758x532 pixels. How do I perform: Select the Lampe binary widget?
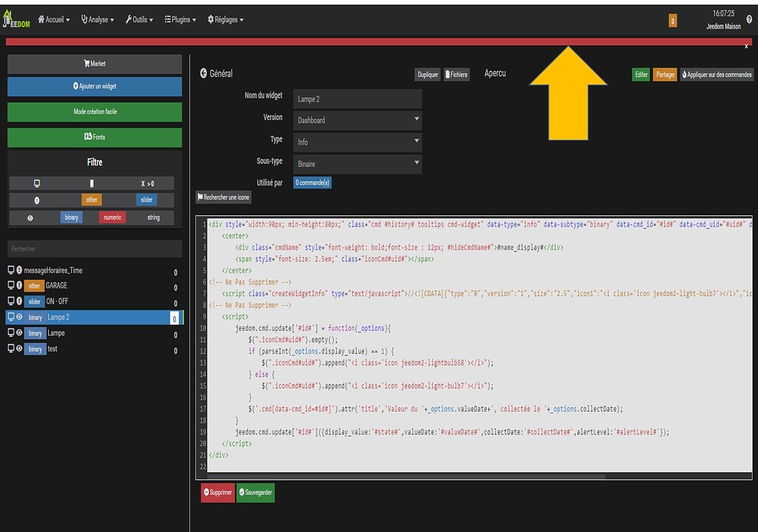(56, 334)
